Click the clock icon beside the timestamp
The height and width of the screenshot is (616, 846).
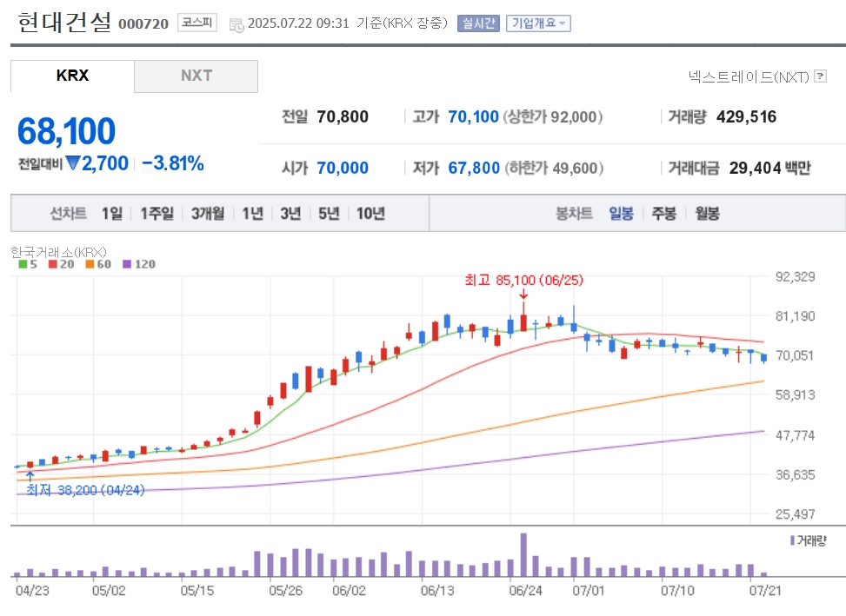point(236,25)
